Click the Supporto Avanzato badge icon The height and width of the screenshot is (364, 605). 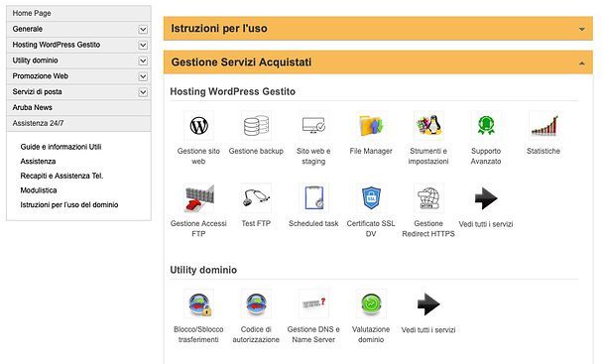tap(486, 125)
